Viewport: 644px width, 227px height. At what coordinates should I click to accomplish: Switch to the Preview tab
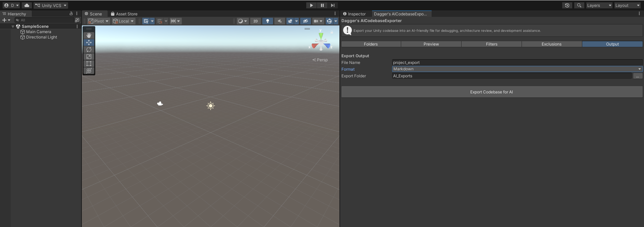(x=431, y=44)
